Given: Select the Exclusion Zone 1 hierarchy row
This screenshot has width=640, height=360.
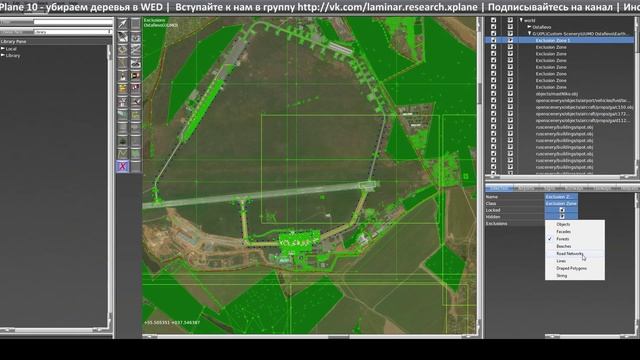Looking at the screenshot, I should tap(559, 40).
